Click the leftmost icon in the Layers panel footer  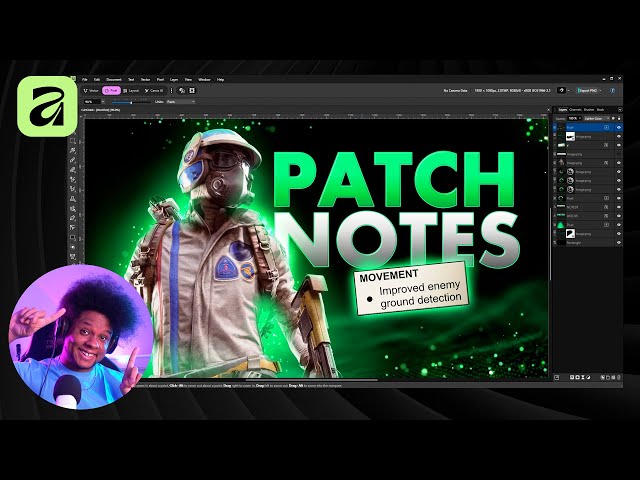pos(557,378)
